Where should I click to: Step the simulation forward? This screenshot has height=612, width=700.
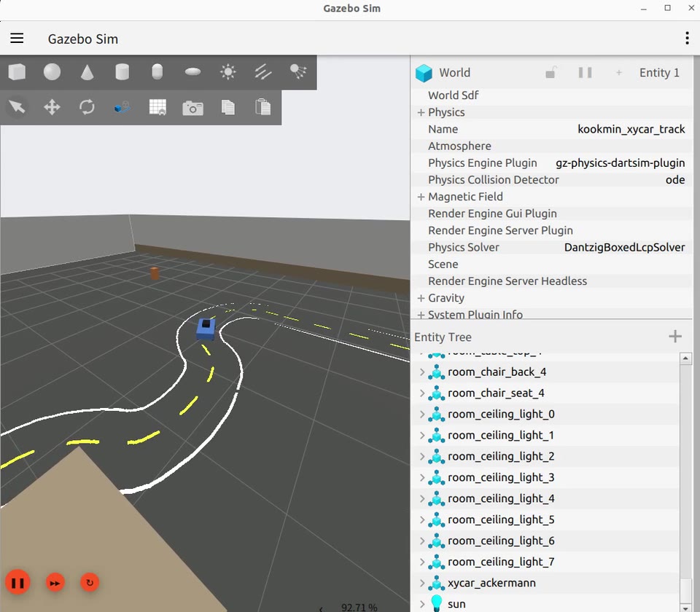(55, 583)
